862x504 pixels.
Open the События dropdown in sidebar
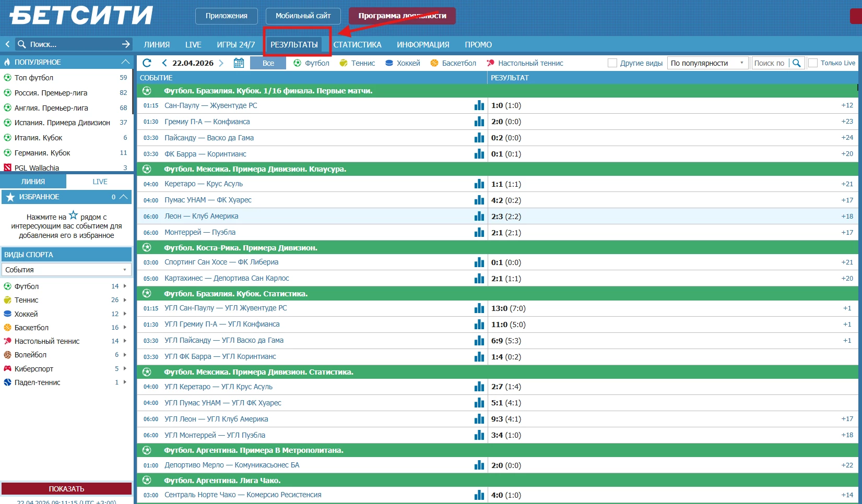pos(66,270)
